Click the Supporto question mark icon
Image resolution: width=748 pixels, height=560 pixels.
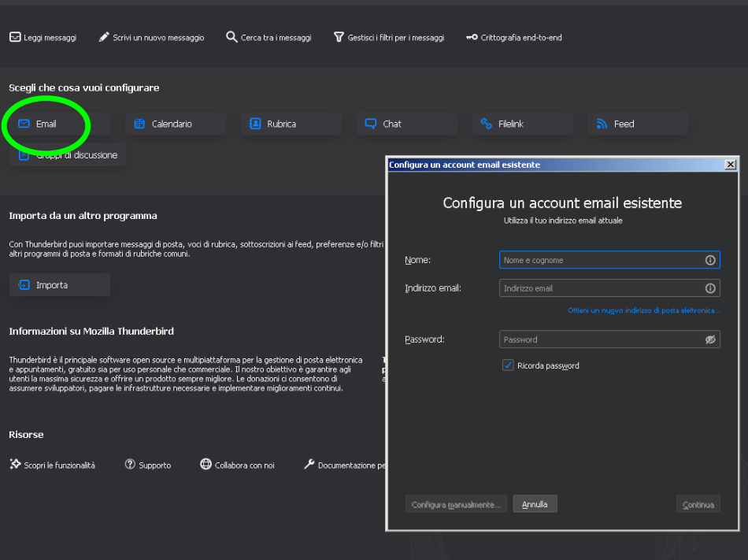tap(130, 464)
